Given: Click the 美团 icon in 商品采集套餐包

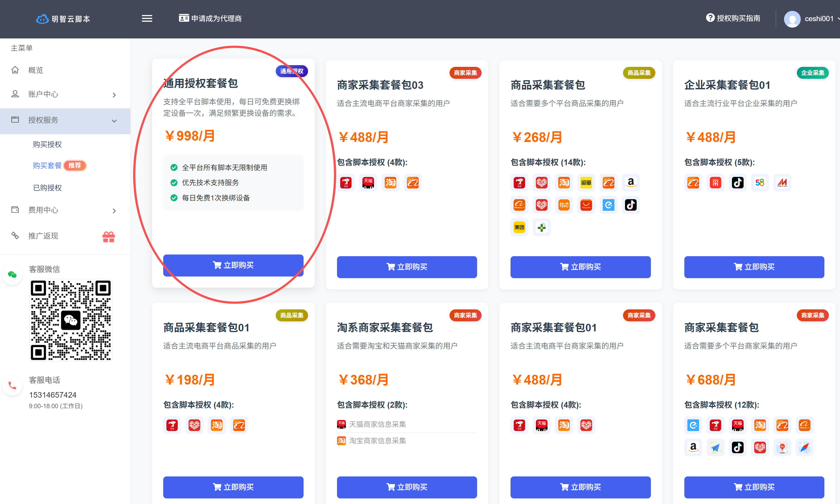Looking at the screenshot, I should [519, 227].
